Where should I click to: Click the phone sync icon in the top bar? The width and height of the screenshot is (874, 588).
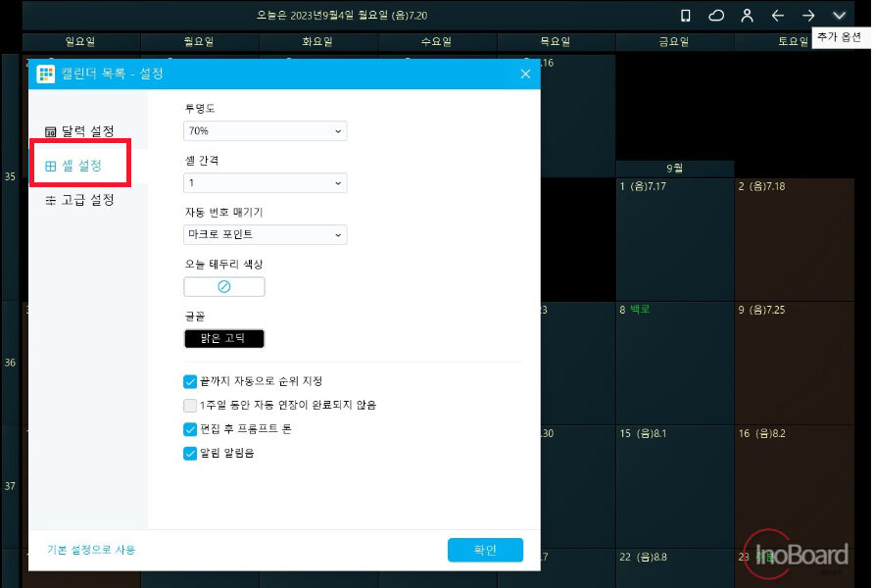click(686, 16)
